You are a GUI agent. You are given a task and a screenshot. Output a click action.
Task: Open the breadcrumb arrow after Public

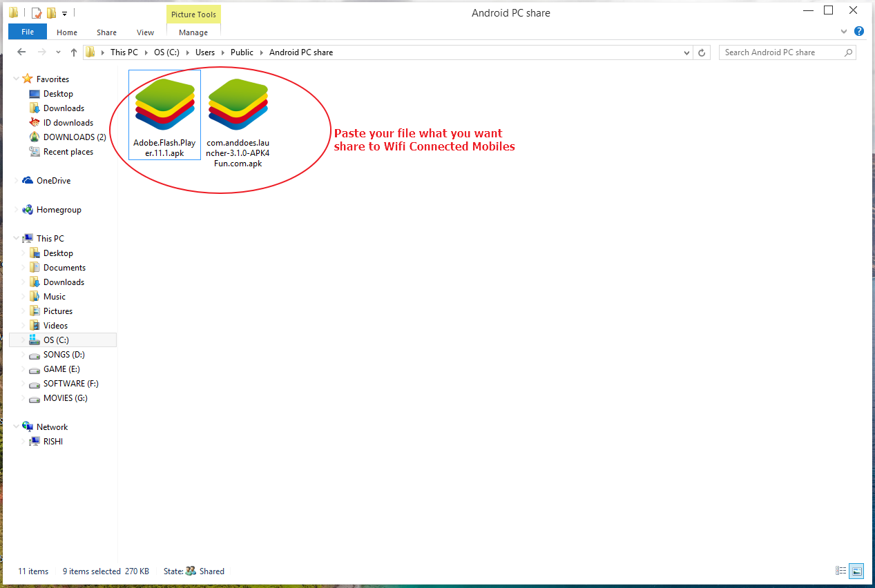point(262,52)
